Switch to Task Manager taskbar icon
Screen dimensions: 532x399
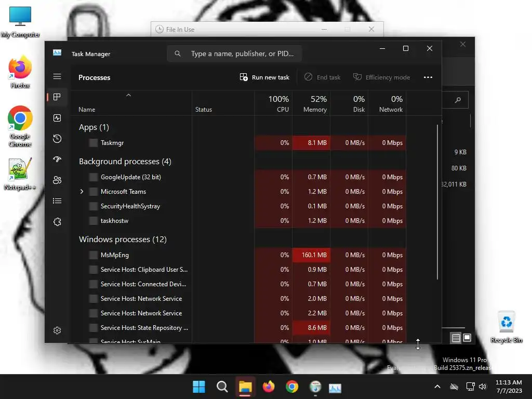pos(335,388)
